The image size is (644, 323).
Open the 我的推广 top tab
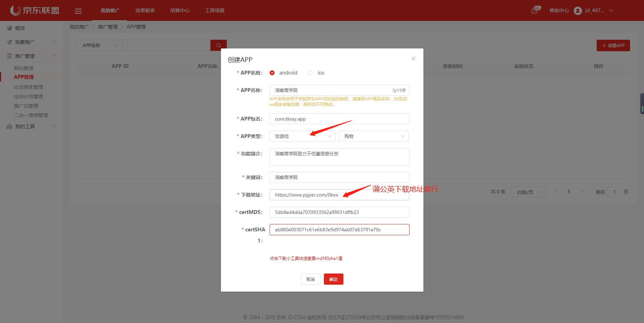coord(110,10)
